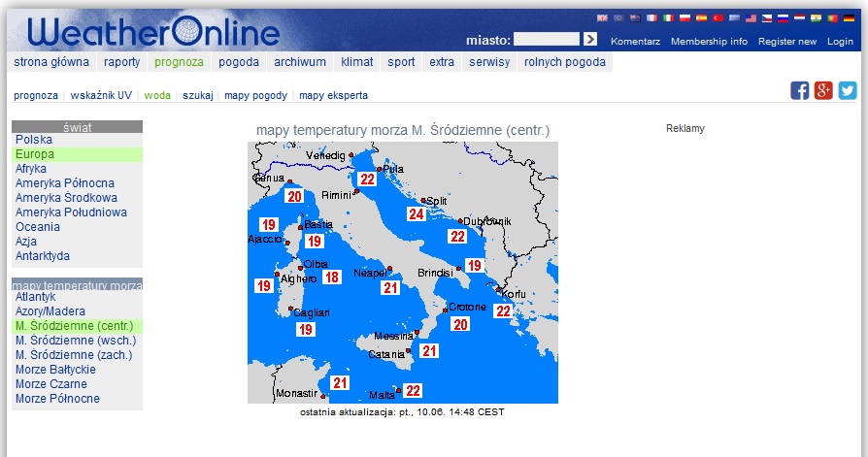This screenshot has height=457, width=868.
Task: Open the mapy eksperta submenu link
Action: 333,95
